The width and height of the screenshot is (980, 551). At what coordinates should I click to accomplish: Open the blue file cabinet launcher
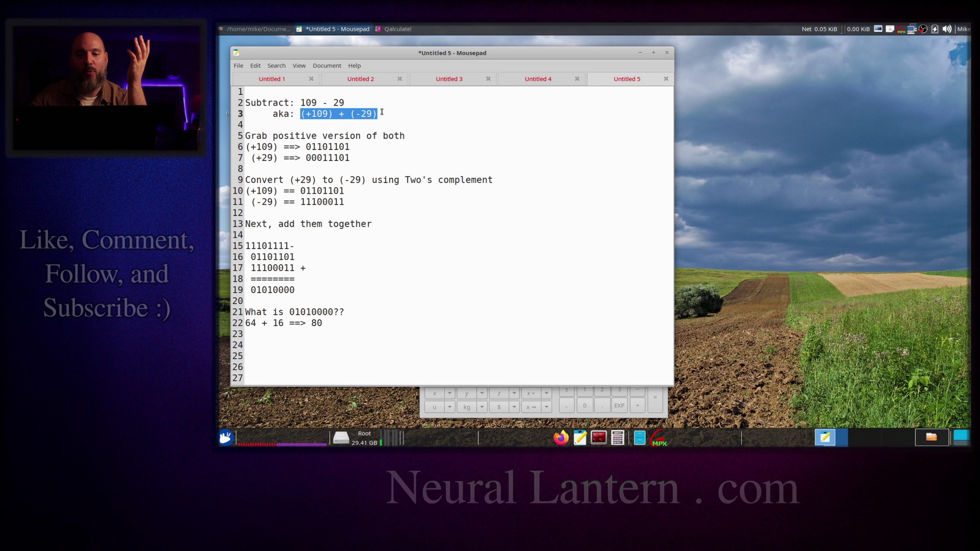click(639, 437)
